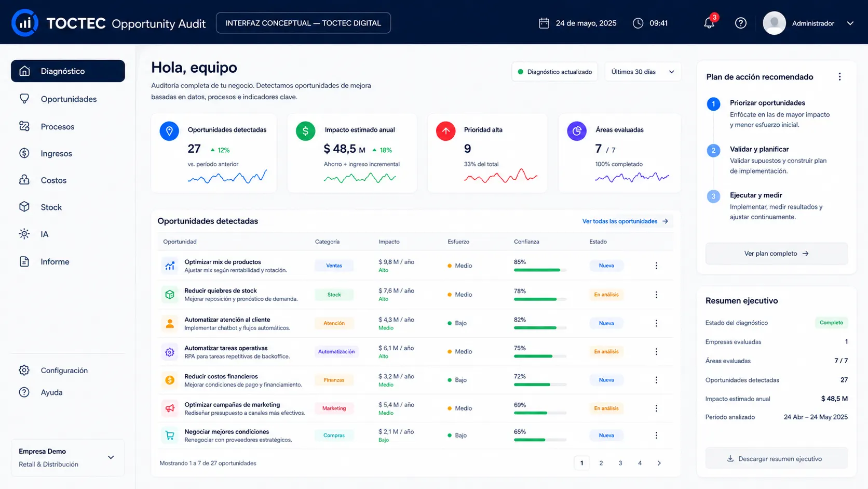Screen dimensions: 868x489
Task: Expand the Empresa Demo company selector
Action: click(x=67, y=457)
